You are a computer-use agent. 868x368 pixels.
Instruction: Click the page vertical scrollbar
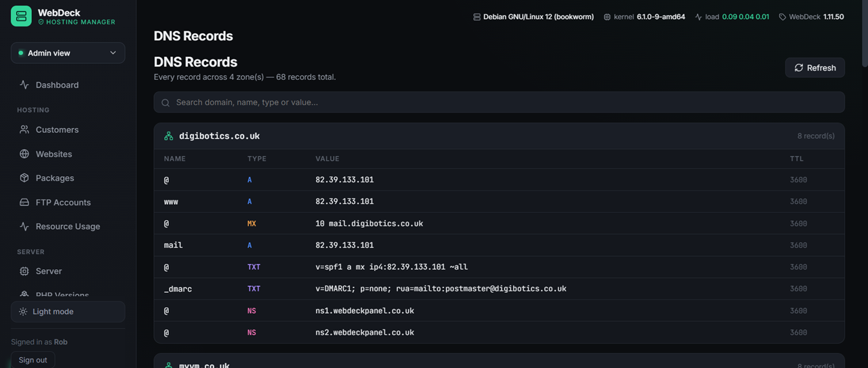click(864, 34)
